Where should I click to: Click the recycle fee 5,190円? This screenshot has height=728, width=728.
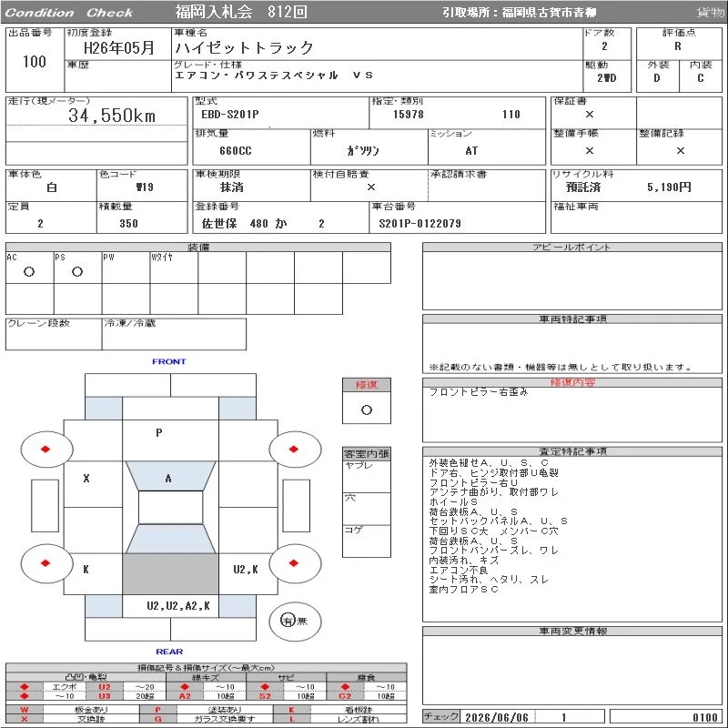(x=669, y=187)
